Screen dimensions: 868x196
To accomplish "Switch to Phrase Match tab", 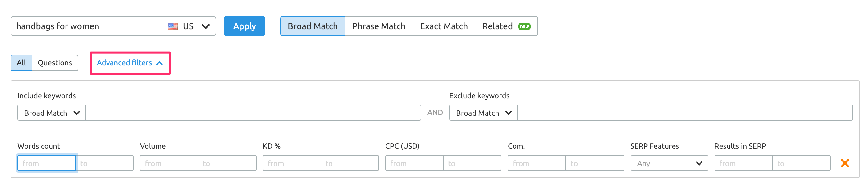I will pyautogui.click(x=378, y=26).
